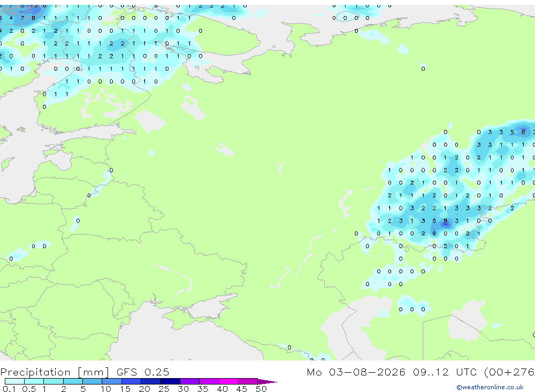Select the 0.5–1 mm legend color swatch
Image resolution: width=535 pixels, height=392 pixels.
(34, 381)
